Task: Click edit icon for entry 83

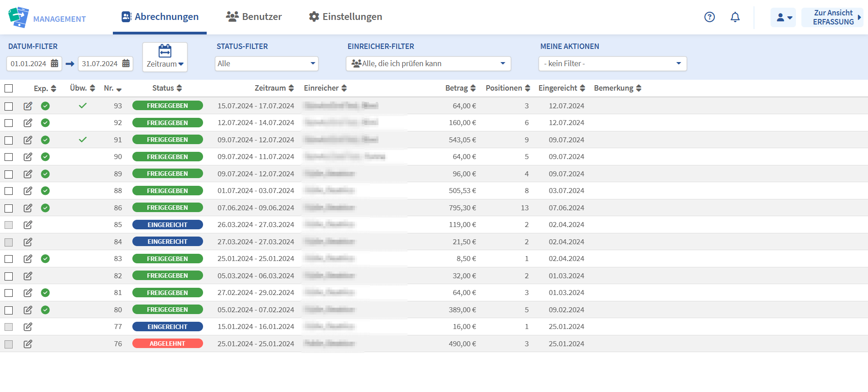Action: (x=28, y=259)
